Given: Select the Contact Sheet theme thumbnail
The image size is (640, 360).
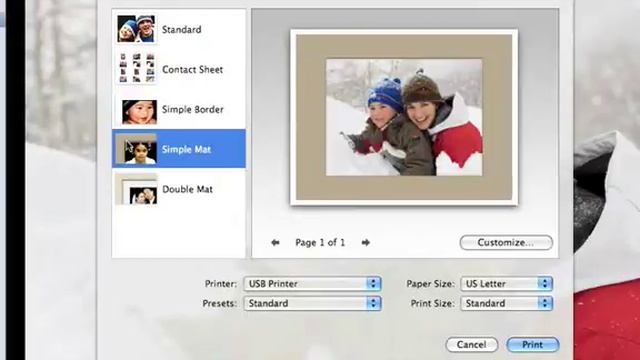Looking at the screenshot, I should coord(136,68).
